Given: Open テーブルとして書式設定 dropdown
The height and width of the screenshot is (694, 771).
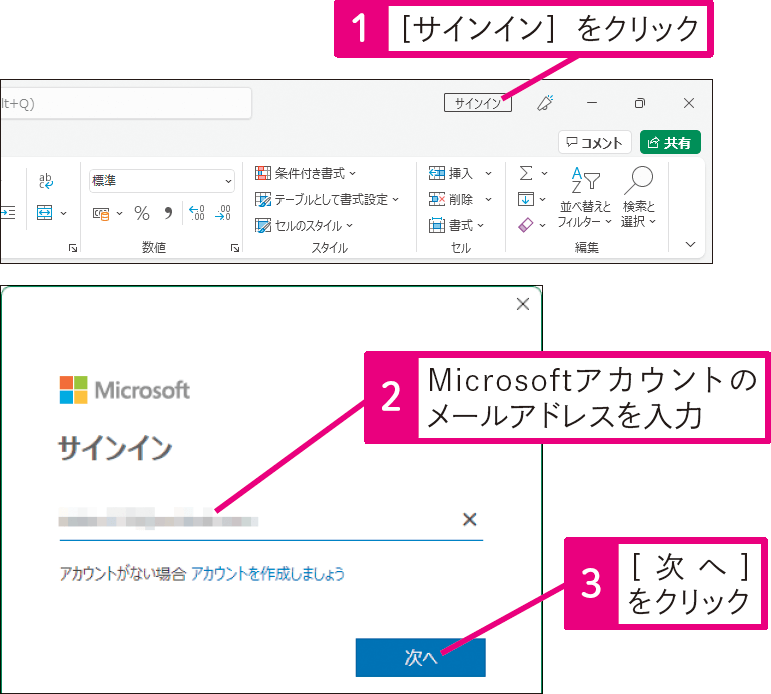Looking at the screenshot, I should pos(326,199).
